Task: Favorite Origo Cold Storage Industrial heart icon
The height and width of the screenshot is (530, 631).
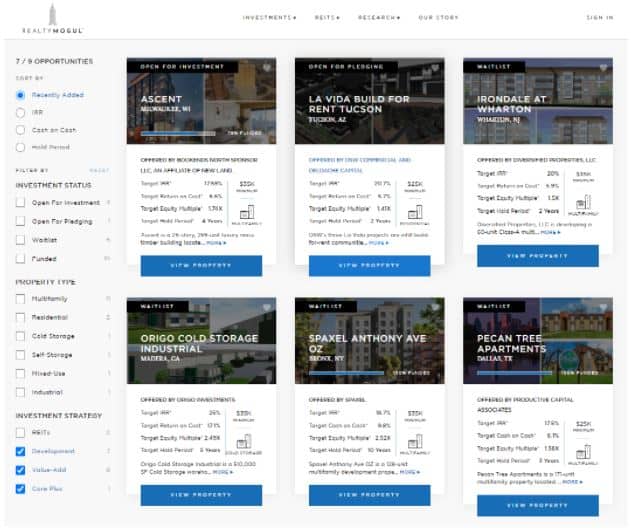Action: (267, 307)
